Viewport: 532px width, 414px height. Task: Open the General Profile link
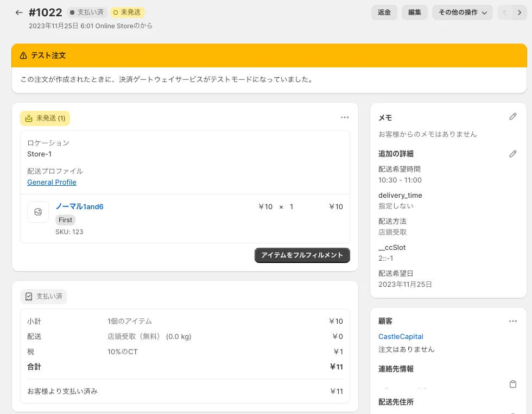(x=52, y=182)
